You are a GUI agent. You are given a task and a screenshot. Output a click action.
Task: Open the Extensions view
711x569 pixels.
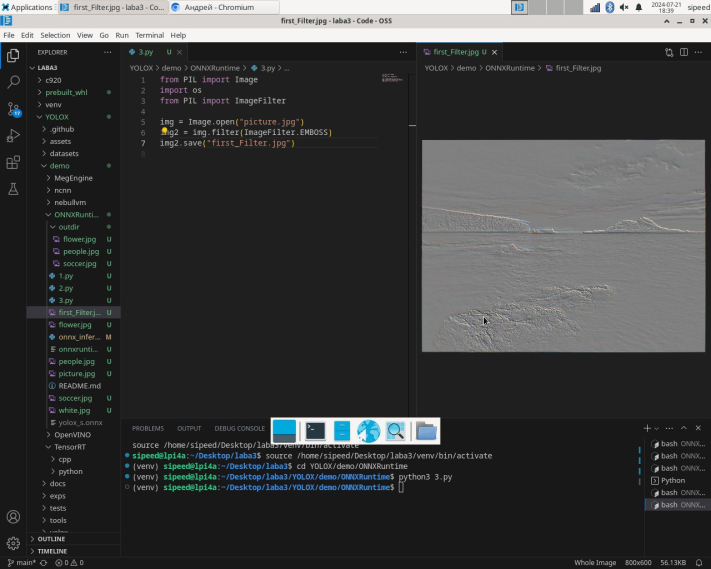(13, 162)
